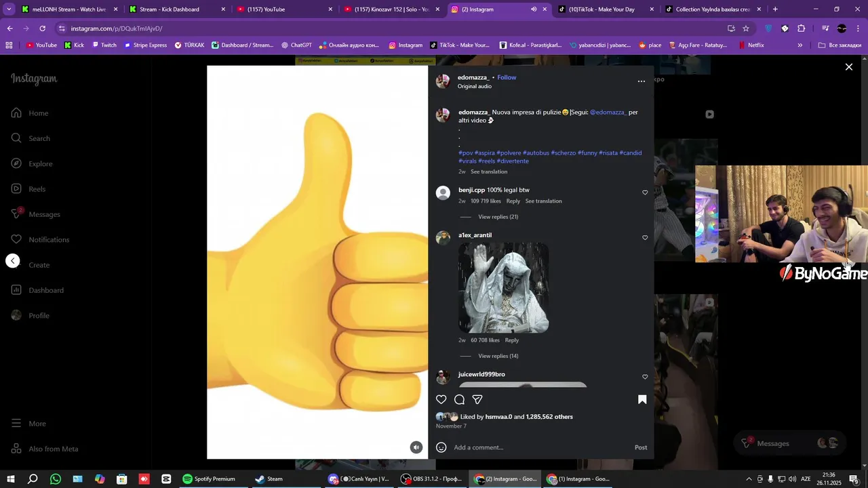This screenshot has width=868, height=488.
Task: Reload the page
Action: pyautogui.click(x=42, y=28)
